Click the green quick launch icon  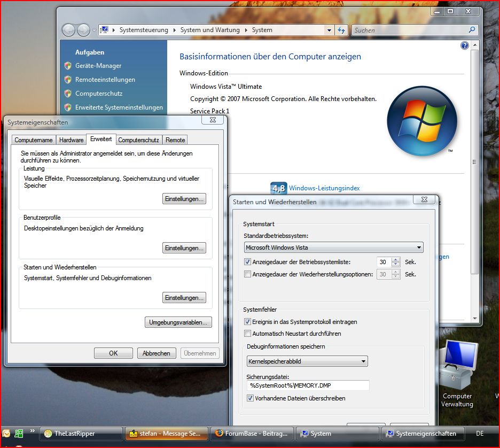point(19,433)
